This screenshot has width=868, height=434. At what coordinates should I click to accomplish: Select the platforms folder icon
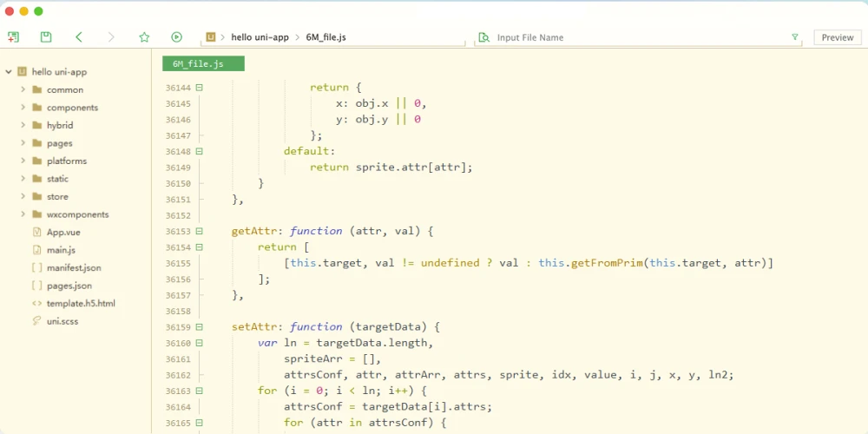point(37,161)
